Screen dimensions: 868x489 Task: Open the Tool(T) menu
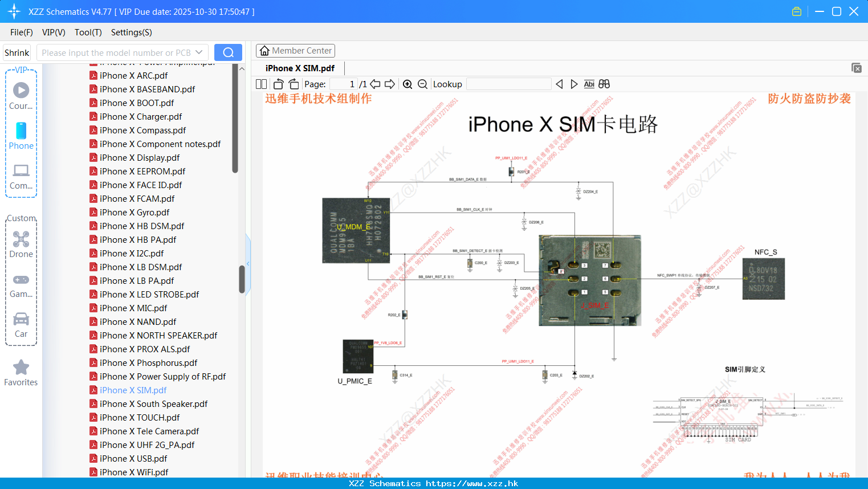click(x=88, y=32)
